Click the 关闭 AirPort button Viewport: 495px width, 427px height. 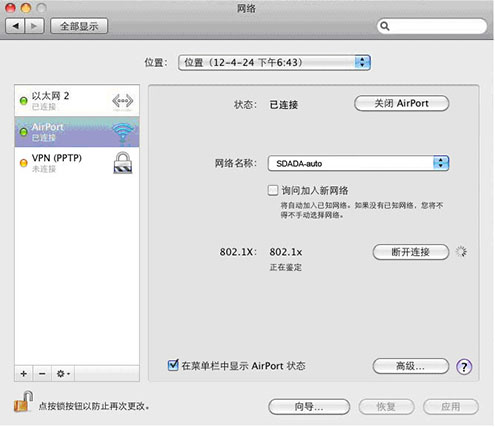coord(402,103)
